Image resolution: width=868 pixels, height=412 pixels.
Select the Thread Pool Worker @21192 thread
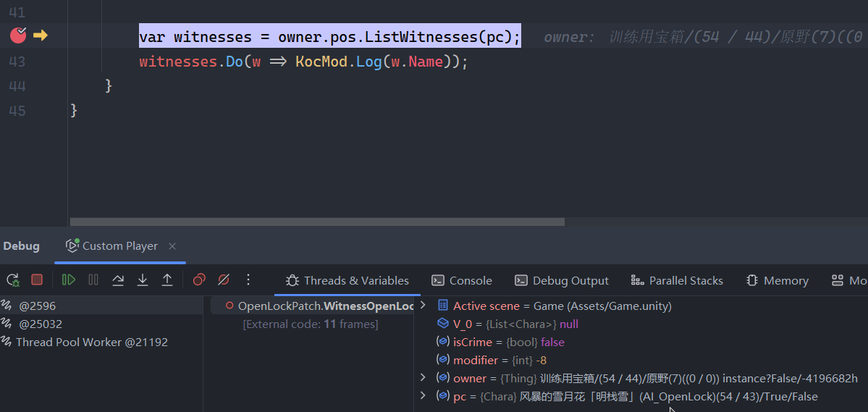click(x=91, y=342)
